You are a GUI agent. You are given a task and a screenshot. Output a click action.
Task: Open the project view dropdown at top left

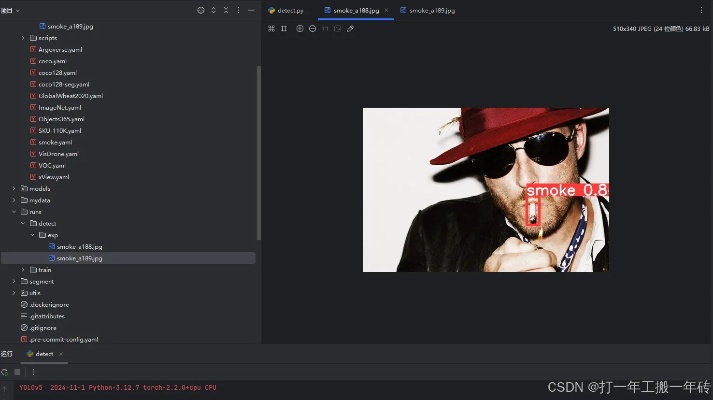tap(10, 10)
